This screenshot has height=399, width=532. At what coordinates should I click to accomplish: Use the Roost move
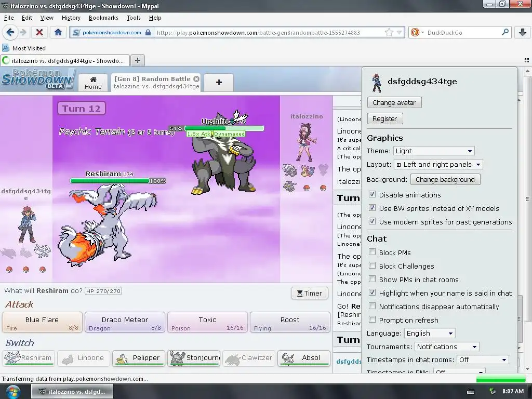(x=290, y=322)
